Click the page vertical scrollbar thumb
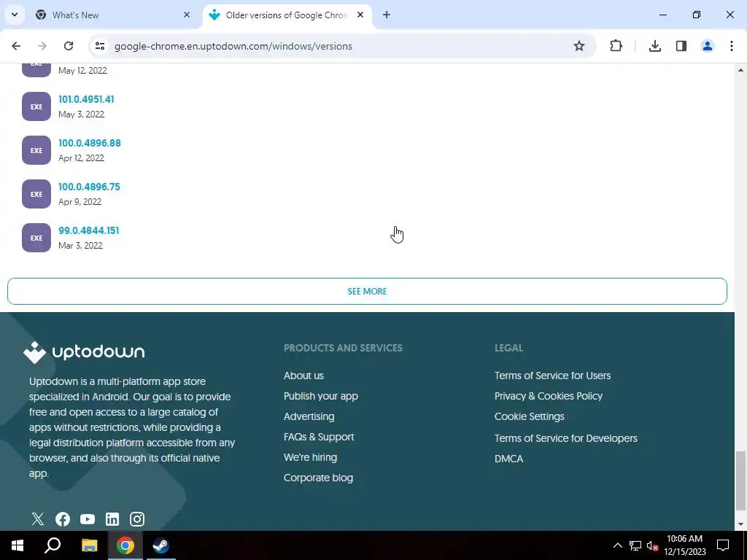 pyautogui.click(x=740, y=481)
